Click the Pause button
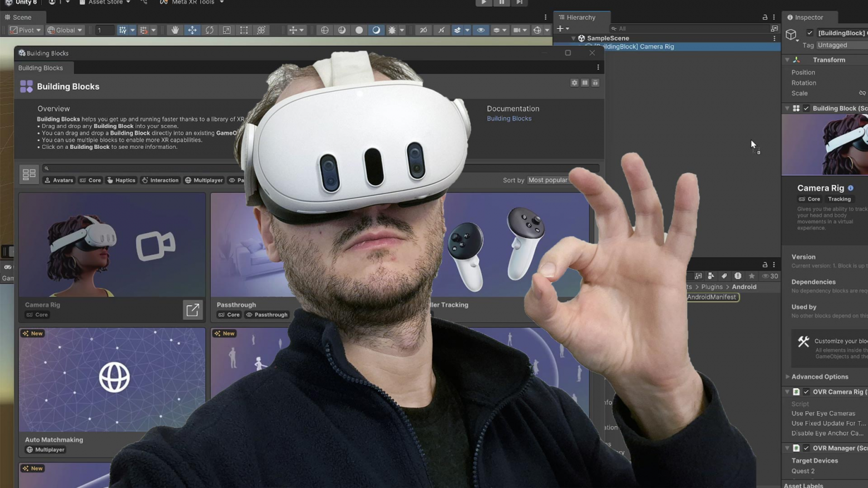This screenshot has width=868, height=488. click(x=501, y=3)
